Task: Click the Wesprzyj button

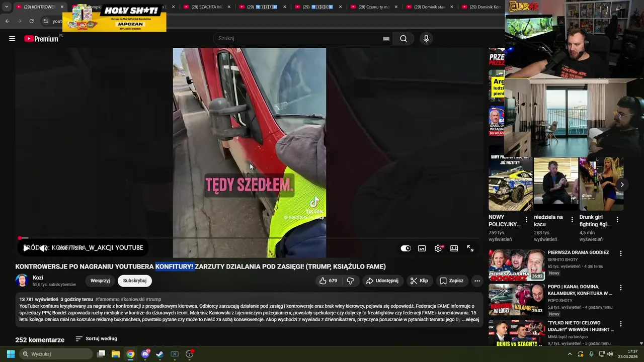Action: point(100,281)
